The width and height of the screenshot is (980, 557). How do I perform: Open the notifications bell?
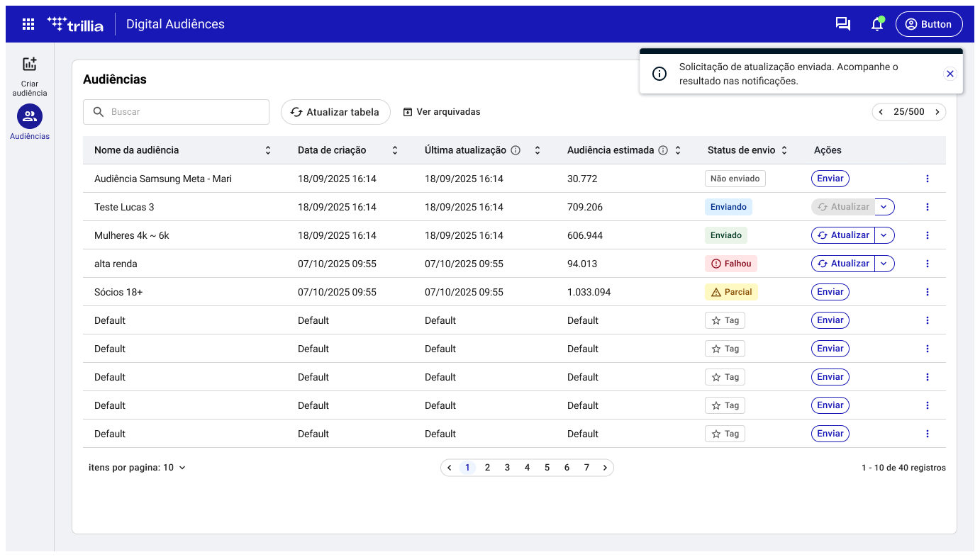pyautogui.click(x=877, y=24)
